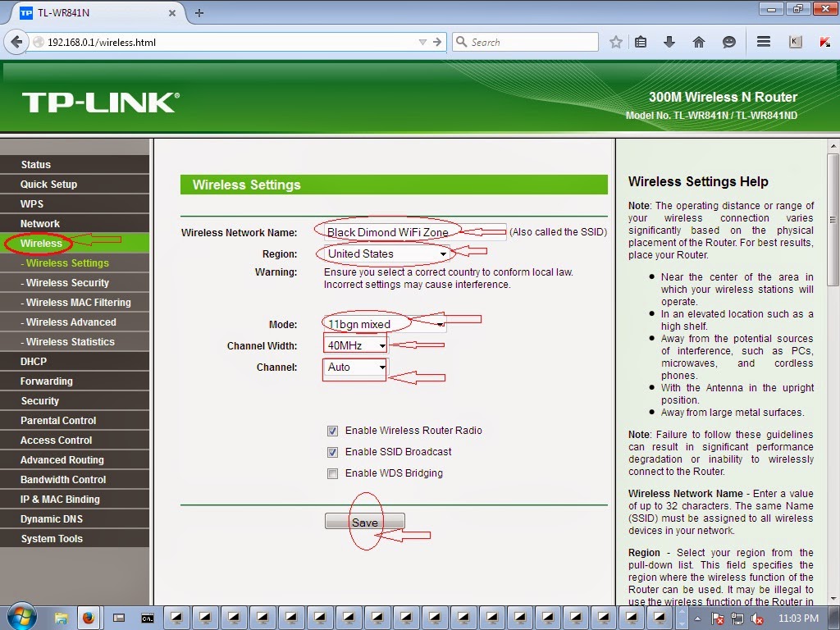This screenshot has width=840, height=630.
Task: Click the taskbar clock 11:03 PM
Action: 798,619
